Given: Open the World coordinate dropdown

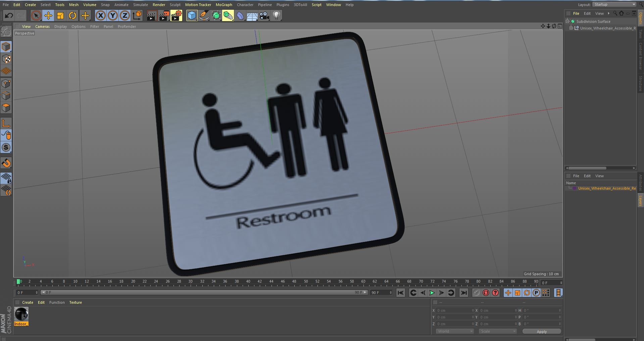Looking at the screenshot, I should [455, 331].
